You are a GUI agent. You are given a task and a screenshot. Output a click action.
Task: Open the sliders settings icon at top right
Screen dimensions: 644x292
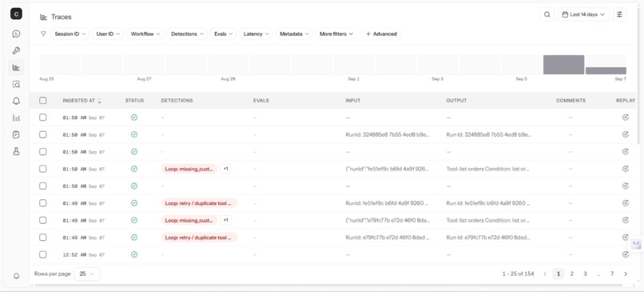[x=619, y=14]
